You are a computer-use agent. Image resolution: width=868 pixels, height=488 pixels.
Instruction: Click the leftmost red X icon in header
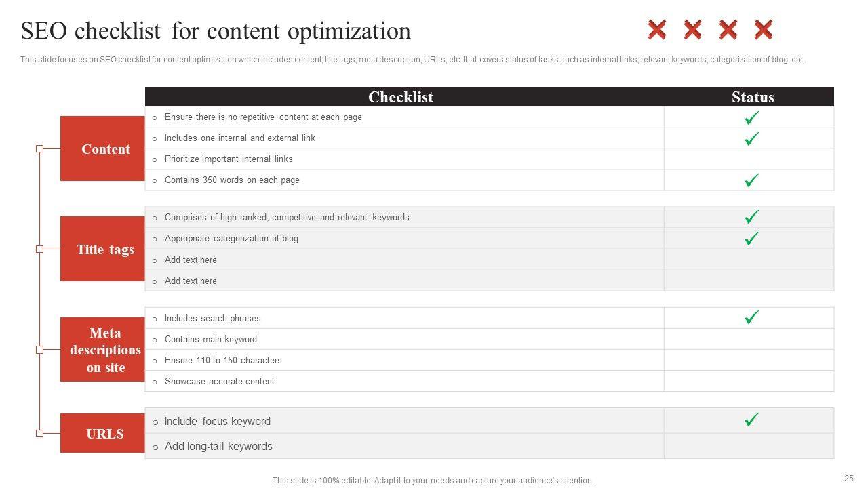[x=656, y=30]
